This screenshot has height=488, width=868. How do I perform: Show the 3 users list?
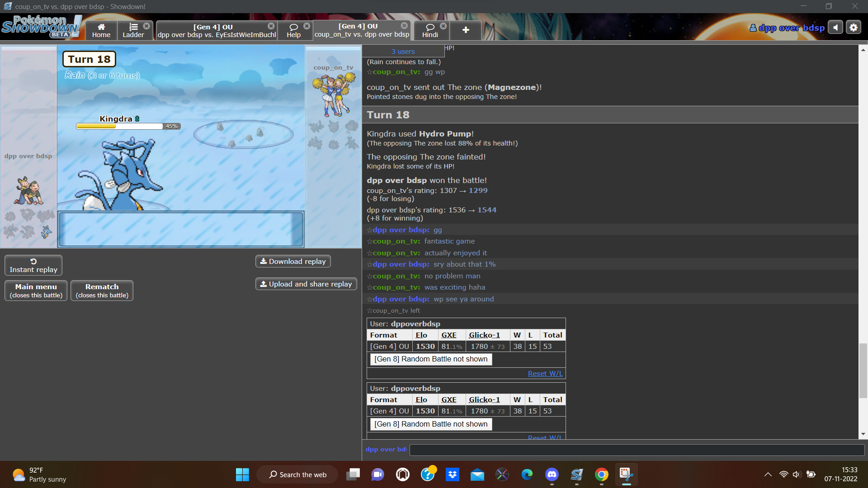coord(403,52)
